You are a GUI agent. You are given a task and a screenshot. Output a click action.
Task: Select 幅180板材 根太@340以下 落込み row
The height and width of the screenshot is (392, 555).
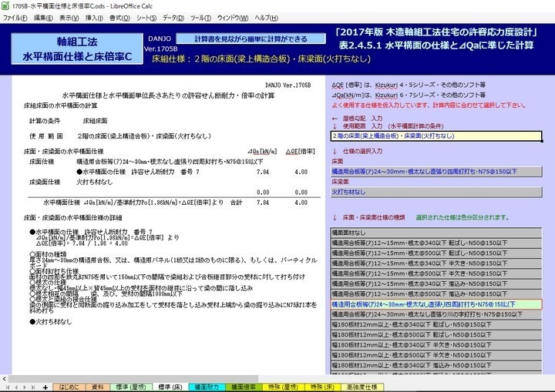[x=436, y=365]
